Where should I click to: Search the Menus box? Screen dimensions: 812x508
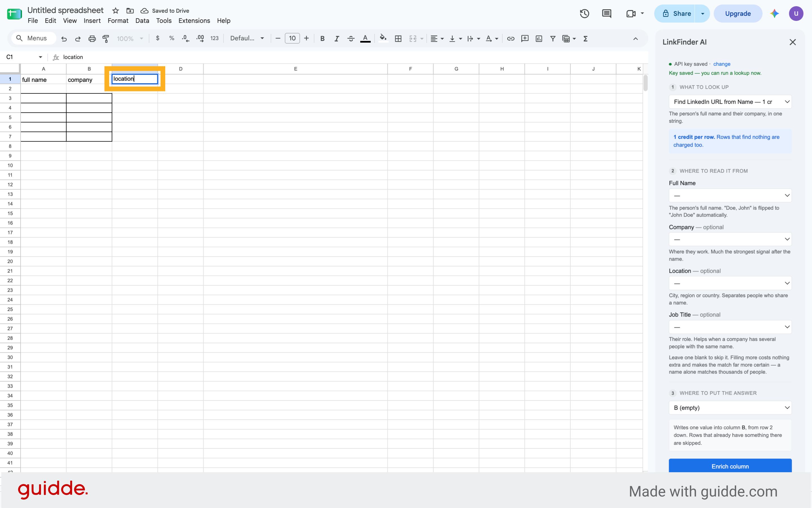coord(34,38)
